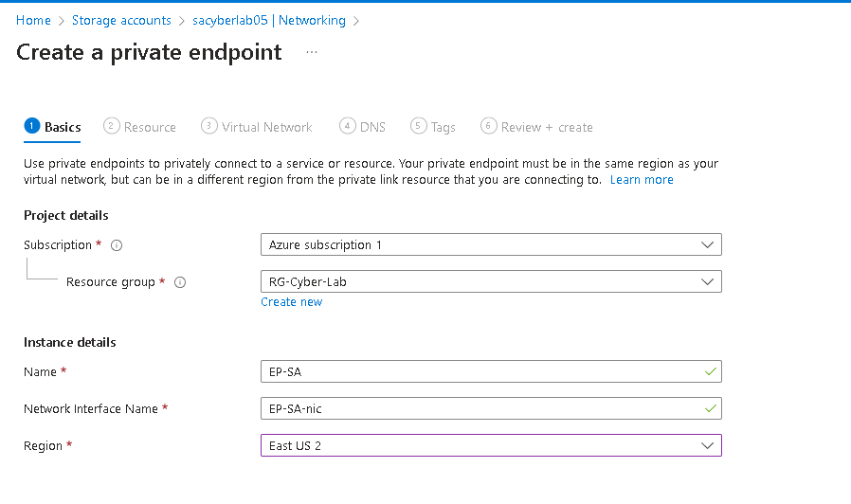Click the Subscription info icon

coord(117,245)
